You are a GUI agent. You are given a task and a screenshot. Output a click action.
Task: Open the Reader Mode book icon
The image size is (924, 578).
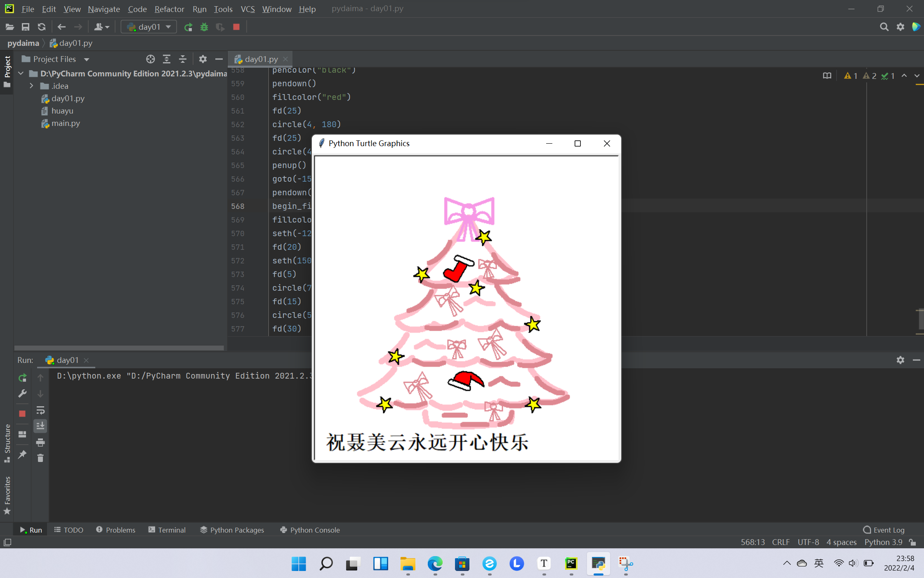[x=827, y=76]
